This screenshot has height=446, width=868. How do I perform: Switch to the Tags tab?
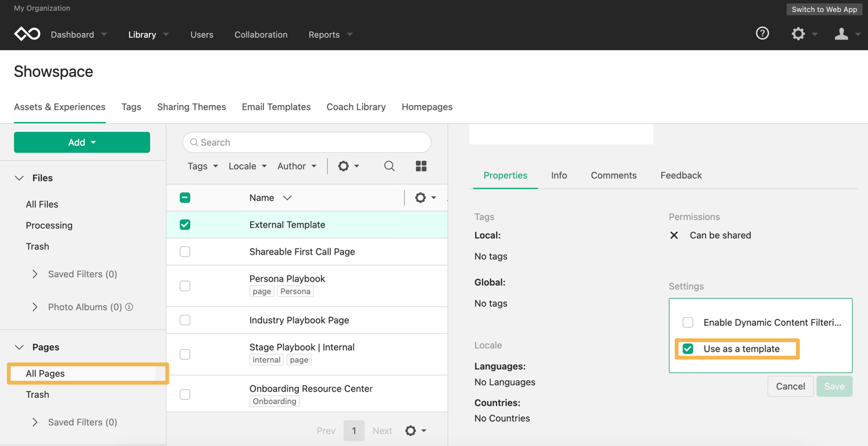(131, 107)
